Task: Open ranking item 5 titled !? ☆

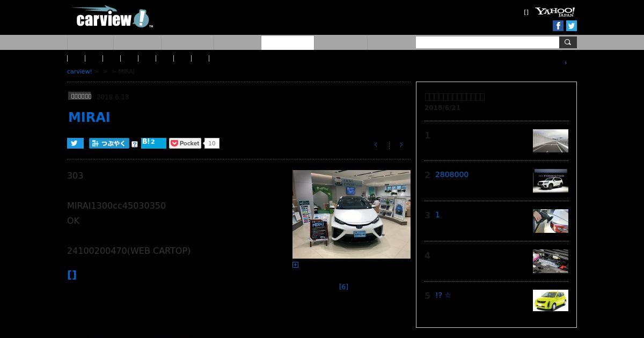Action: [443, 295]
